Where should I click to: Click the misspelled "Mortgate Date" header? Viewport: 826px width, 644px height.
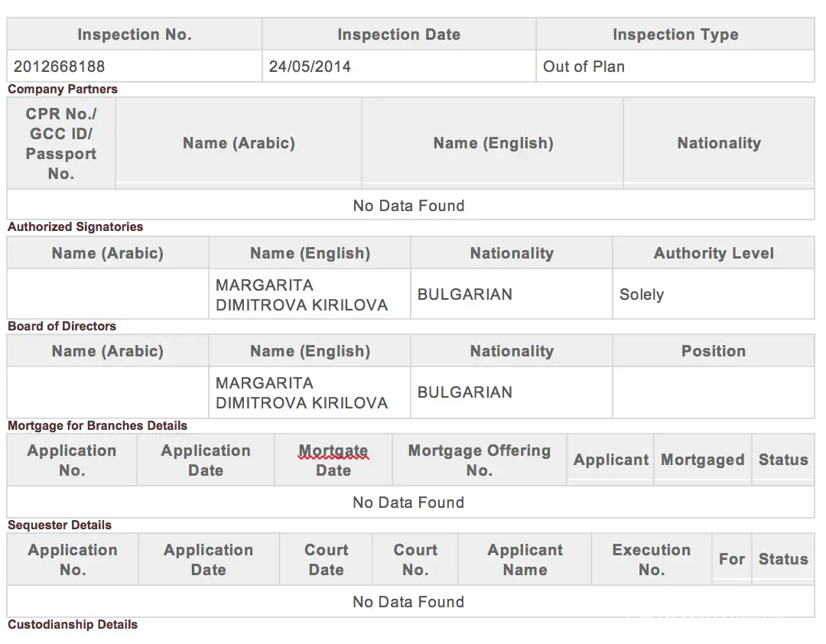(x=333, y=460)
